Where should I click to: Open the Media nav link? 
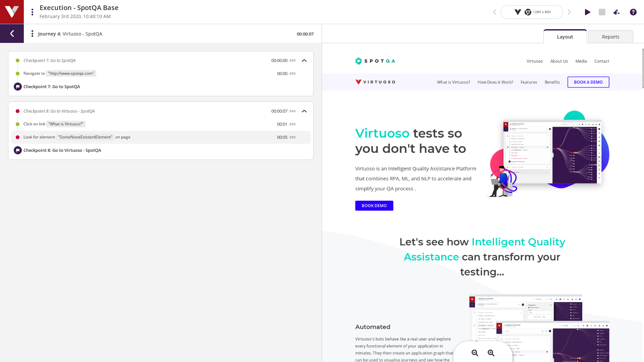tap(581, 61)
